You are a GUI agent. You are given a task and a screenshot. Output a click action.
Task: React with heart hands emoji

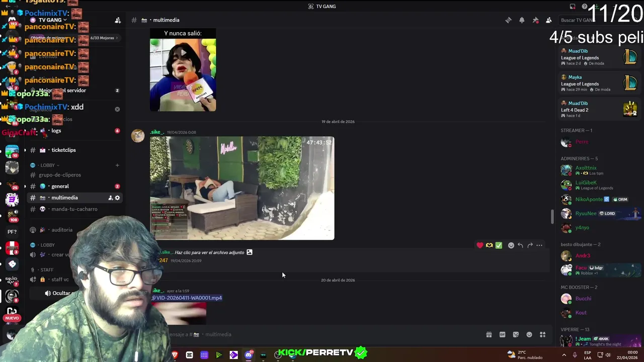click(489, 245)
